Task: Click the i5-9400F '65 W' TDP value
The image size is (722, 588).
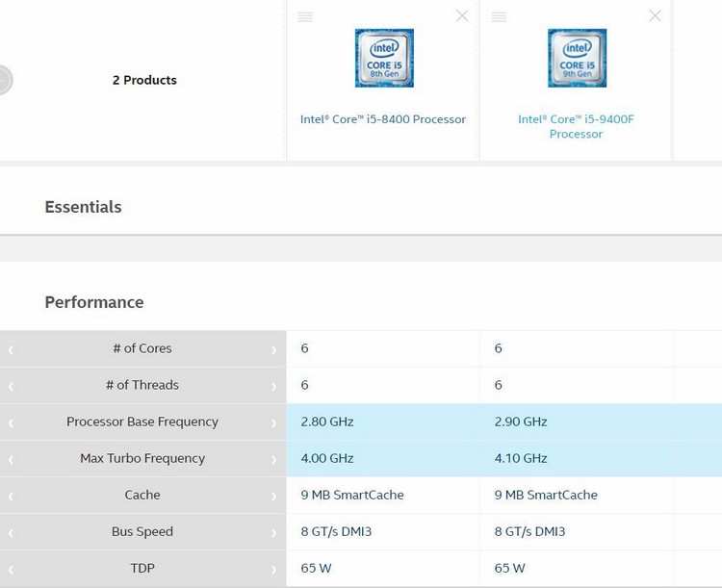Action: coord(509,568)
